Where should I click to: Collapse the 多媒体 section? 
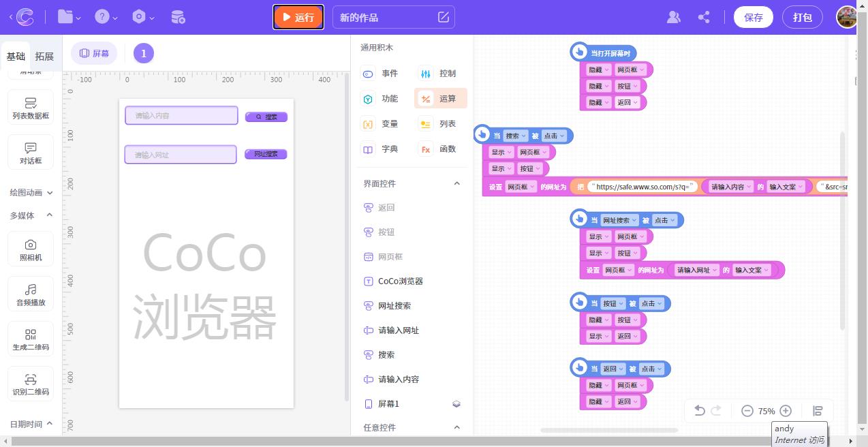click(31, 215)
